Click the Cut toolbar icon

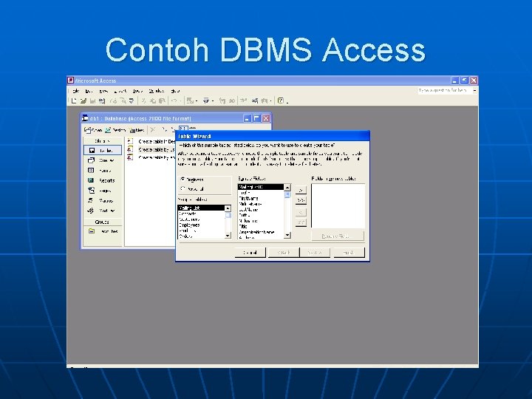pyautogui.click(x=144, y=100)
